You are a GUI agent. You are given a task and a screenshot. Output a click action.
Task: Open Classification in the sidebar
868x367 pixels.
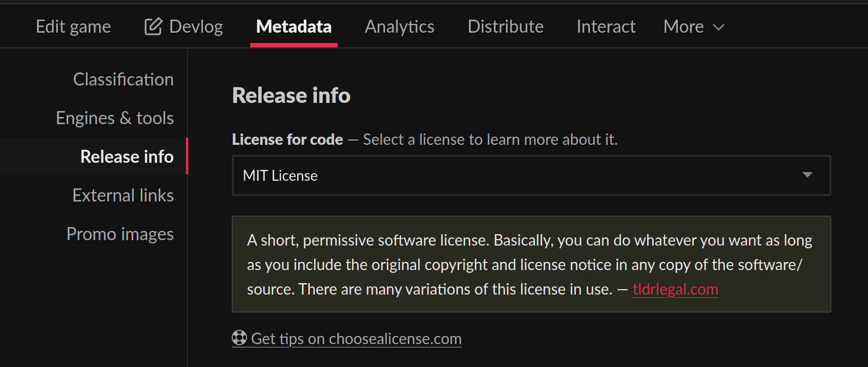coord(123,79)
